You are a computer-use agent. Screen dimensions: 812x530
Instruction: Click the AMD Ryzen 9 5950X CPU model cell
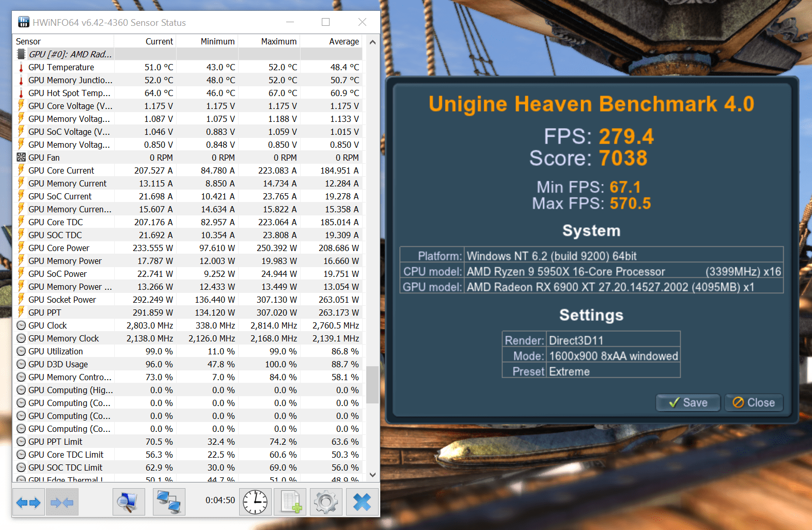623,272
